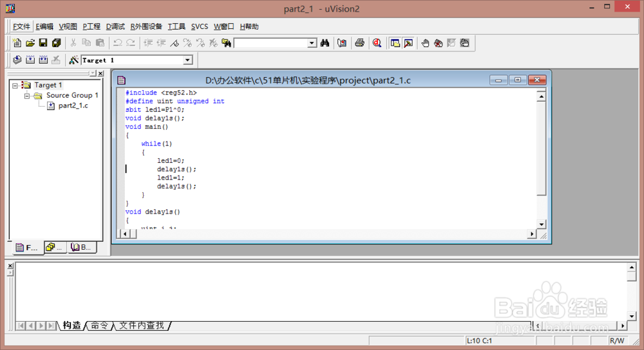Toggle Output Window view icon
The image size is (644, 350).
coord(408,42)
